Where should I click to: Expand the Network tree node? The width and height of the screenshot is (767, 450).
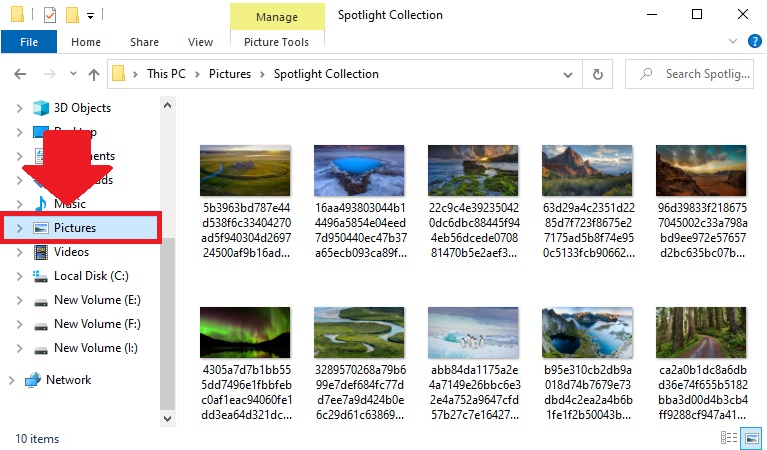click(12, 380)
